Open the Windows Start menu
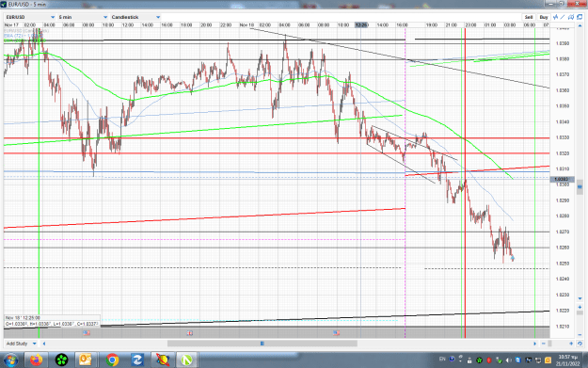Viewport: 588px width, 368px height. tap(10, 360)
